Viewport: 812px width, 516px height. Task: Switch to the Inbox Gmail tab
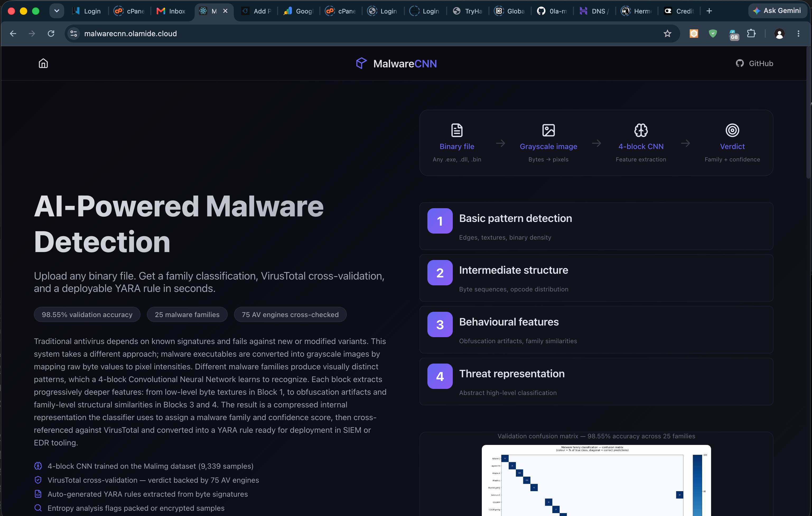pos(171,11)
